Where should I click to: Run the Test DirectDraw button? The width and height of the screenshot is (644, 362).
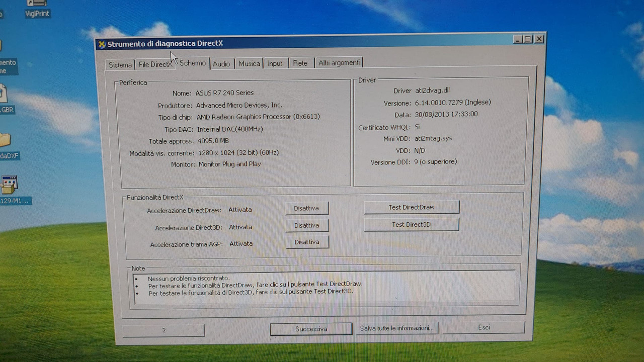pyautogui.click(x=412, y=207)
